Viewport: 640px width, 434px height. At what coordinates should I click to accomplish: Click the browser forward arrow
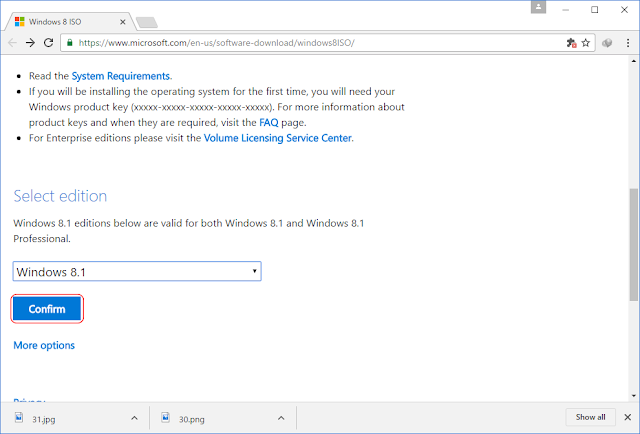pos(30,42)
